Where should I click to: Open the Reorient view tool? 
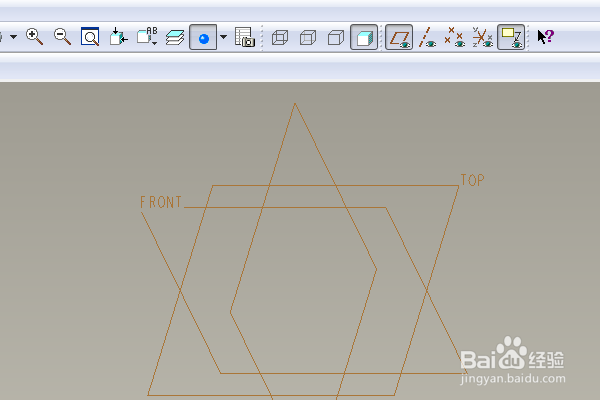point(118,37)
